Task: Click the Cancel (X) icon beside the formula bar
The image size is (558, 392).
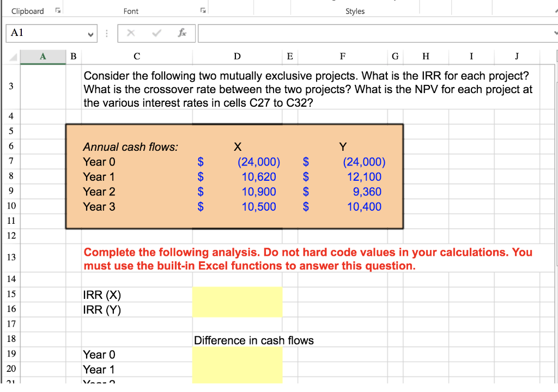Action: pyautogui.click(x=130, y=33)
